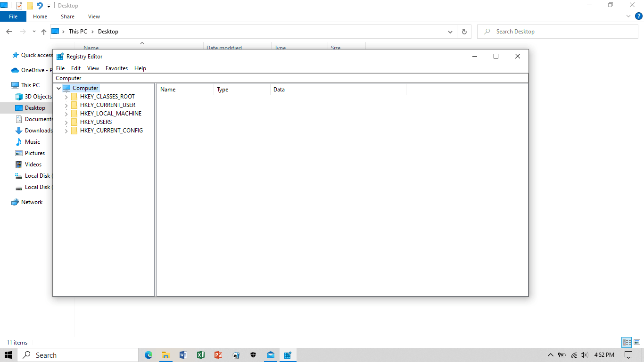Switch to Home ribbon tab in Explorer

tap(40, 16)
